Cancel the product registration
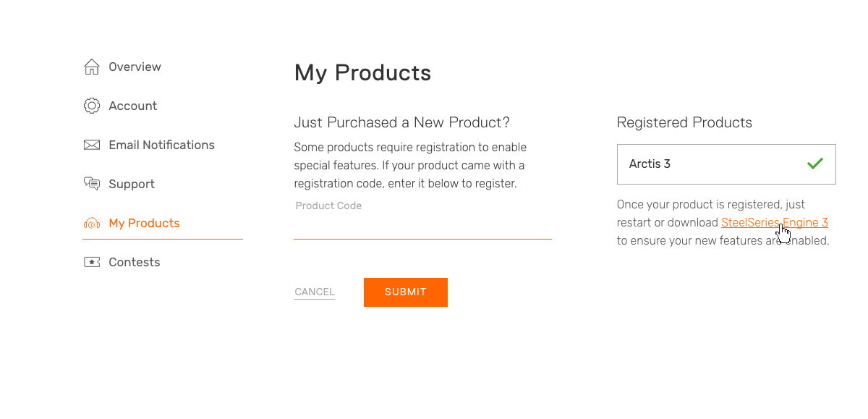The image size is (868, 419). tap(315, 292)
